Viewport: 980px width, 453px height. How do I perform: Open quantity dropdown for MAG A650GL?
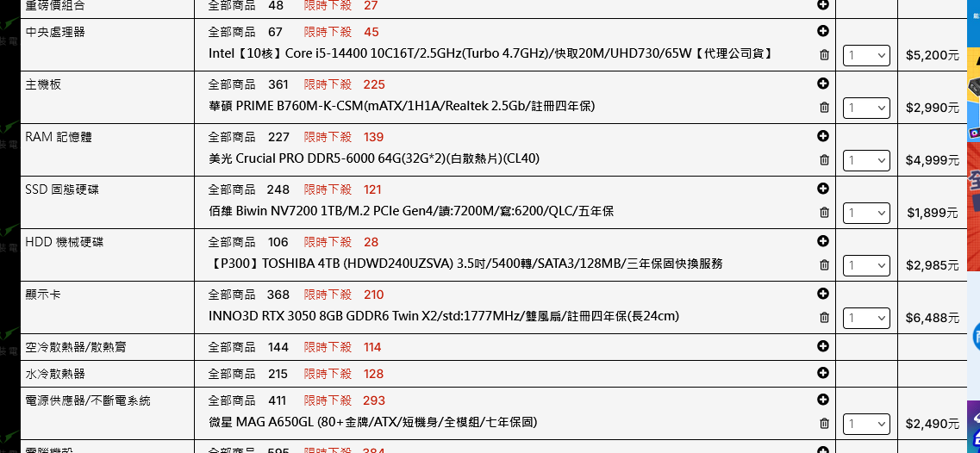tap(866, 424)
